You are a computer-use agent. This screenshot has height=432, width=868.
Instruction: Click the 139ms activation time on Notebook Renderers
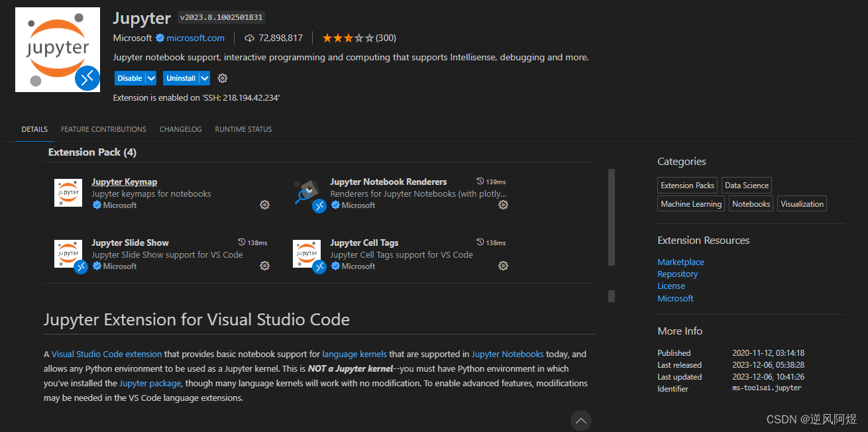click(x=491, y=182)
